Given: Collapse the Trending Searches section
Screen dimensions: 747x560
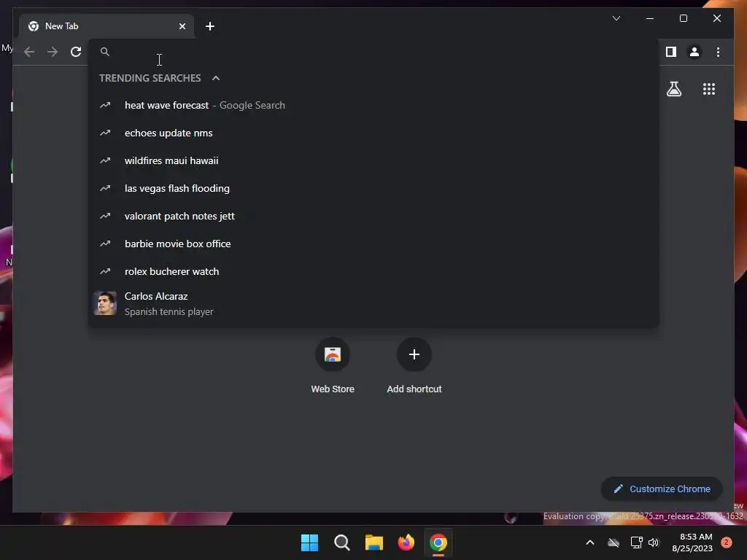Looking at the screenshot, I should tap(216, 78).
